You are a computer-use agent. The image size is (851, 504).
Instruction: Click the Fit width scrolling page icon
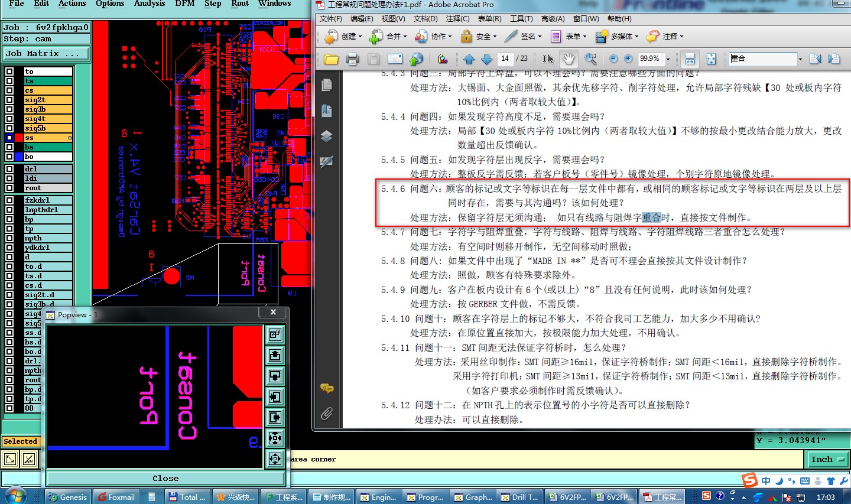click(689, 58)
